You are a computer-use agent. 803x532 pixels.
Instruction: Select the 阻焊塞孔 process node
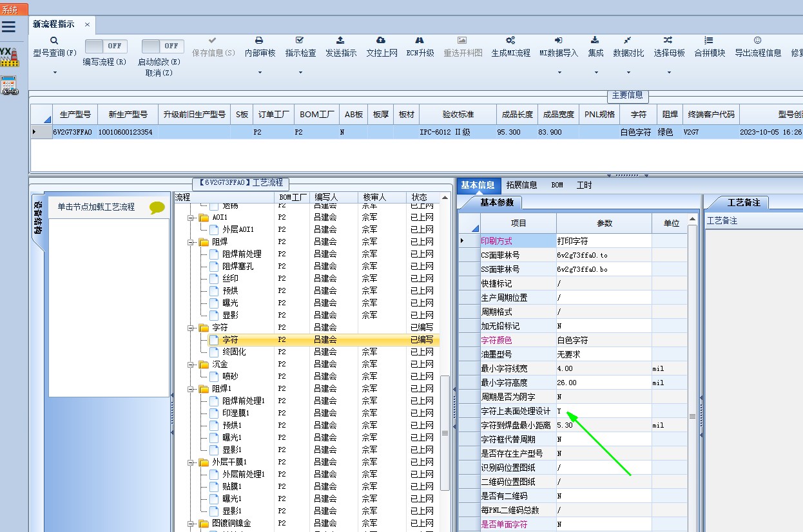click(238, 267)
